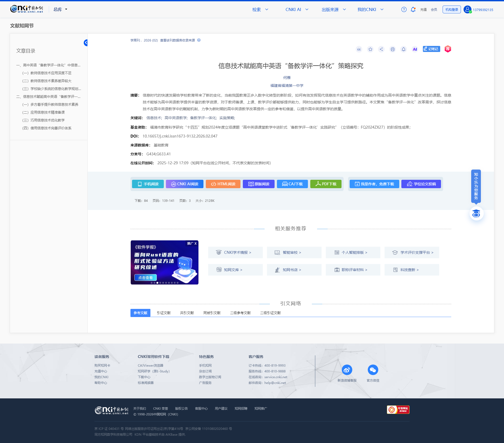This screenshot has height=443, width=504.
Task: Click the PDF下载 button
Action: tap(326, 184)
